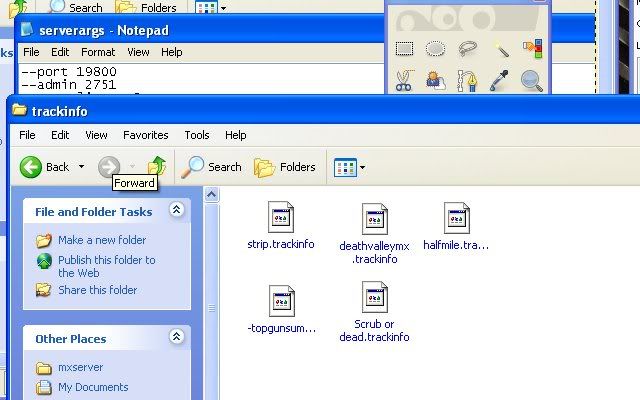The height and width of the screenshot is (400, 640).
Task: Select GIMP Paths tool
Action: click(x=467, y=80)
